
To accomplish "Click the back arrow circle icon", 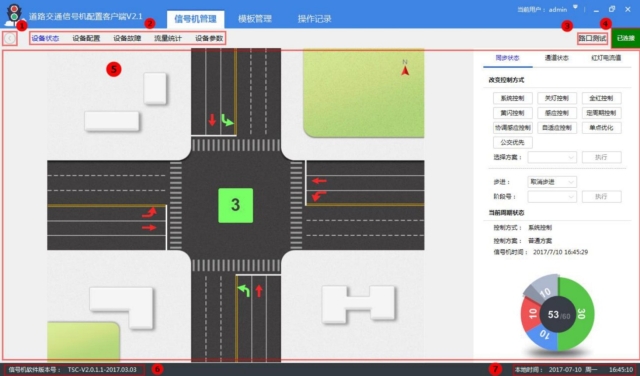I will point(10,38).
